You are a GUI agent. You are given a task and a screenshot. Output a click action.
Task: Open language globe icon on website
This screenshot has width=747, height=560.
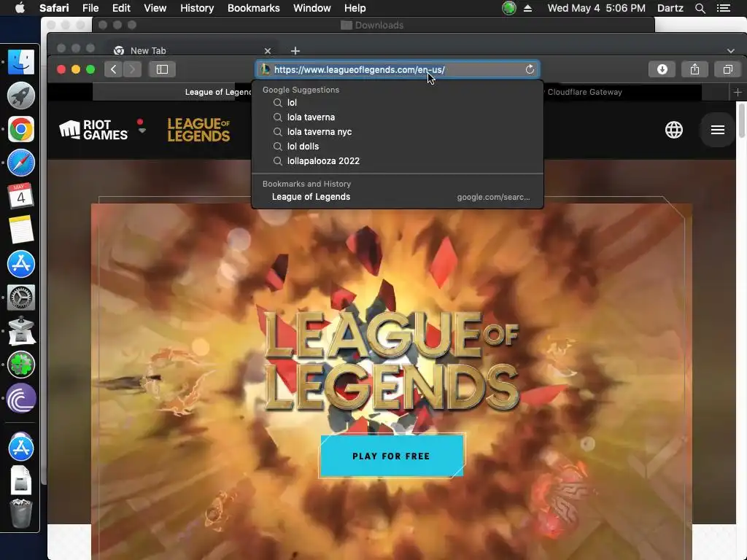(x=673, y=130)
